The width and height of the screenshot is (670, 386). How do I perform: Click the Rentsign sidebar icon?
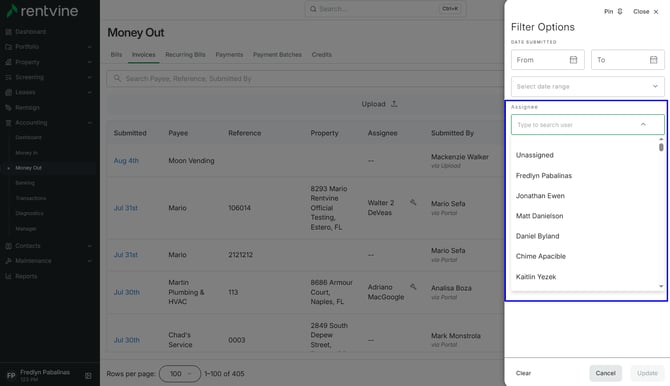click(x=8, y=108)
